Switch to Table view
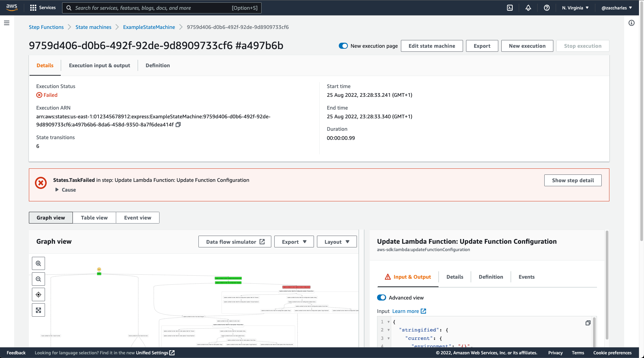 coord(94,218)
